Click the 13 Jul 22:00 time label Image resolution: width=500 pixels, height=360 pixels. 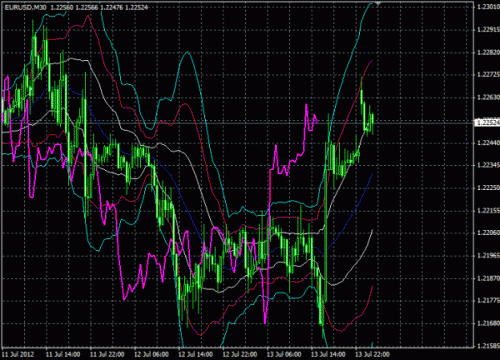372,354
